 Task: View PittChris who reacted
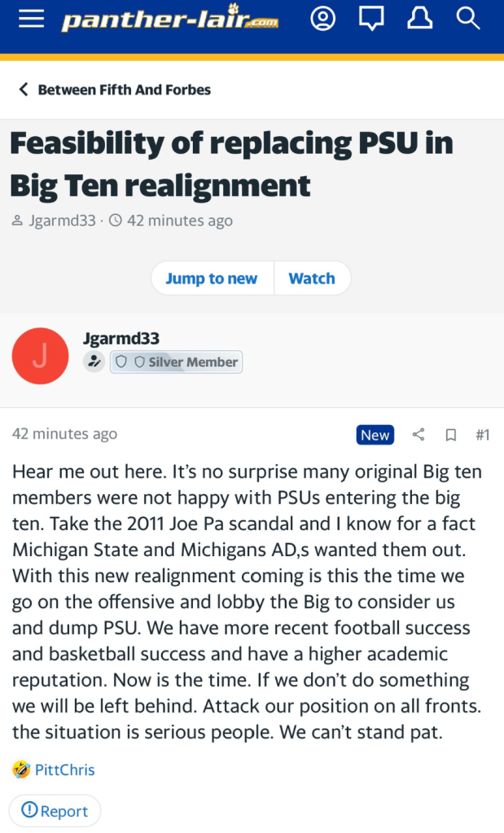(x=64, y=769)
